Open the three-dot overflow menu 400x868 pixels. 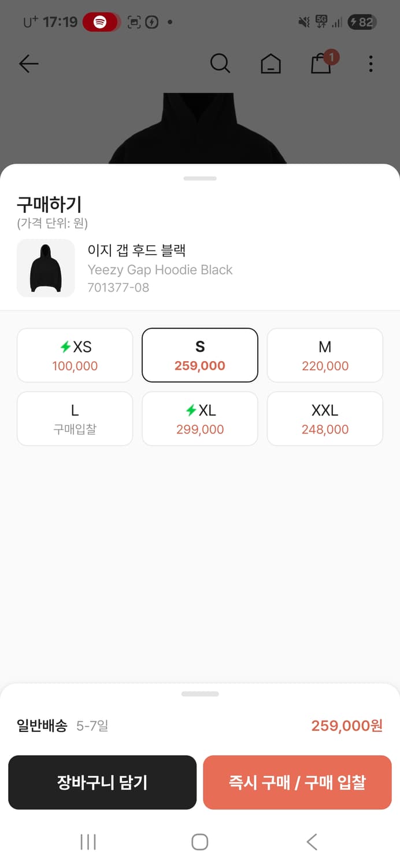371,64
